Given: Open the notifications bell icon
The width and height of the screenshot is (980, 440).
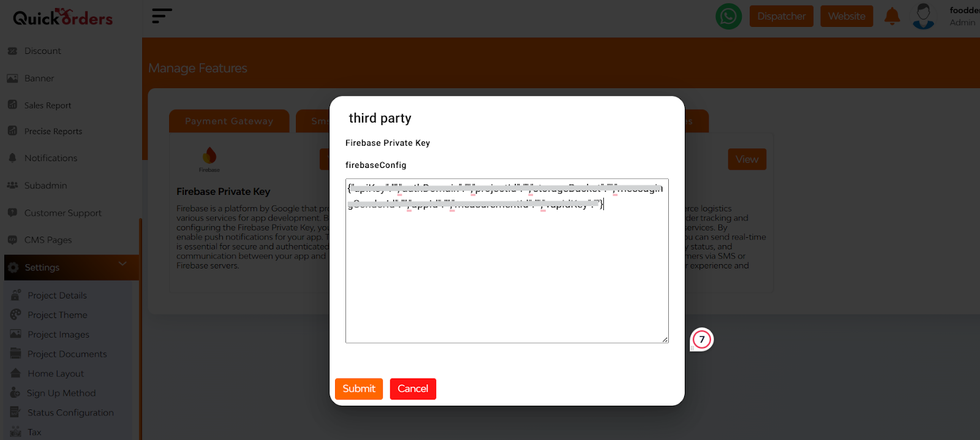Looking at the screenshot, I should 892,16.
